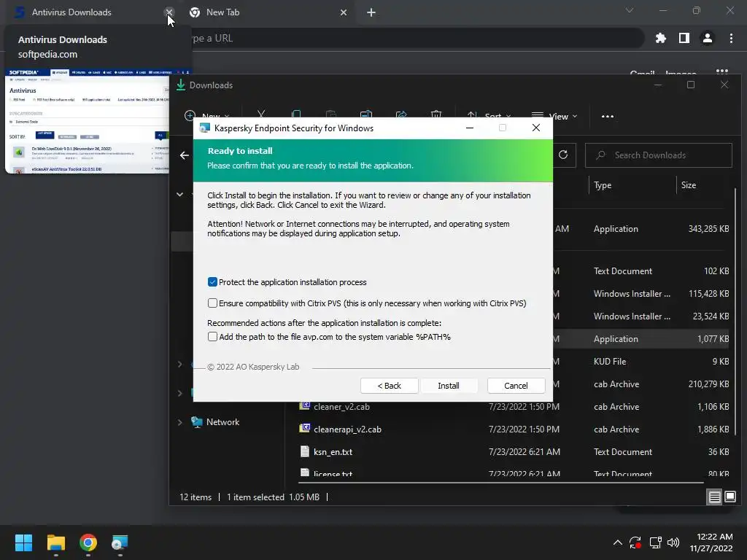747x560 pixels.
Task: Open the installer icon on the taskbar
Action: 120,542
